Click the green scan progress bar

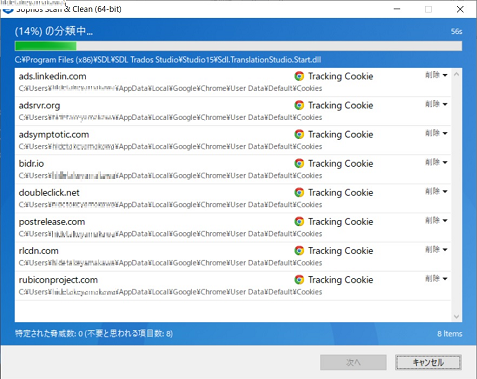[x=238, y=46]
